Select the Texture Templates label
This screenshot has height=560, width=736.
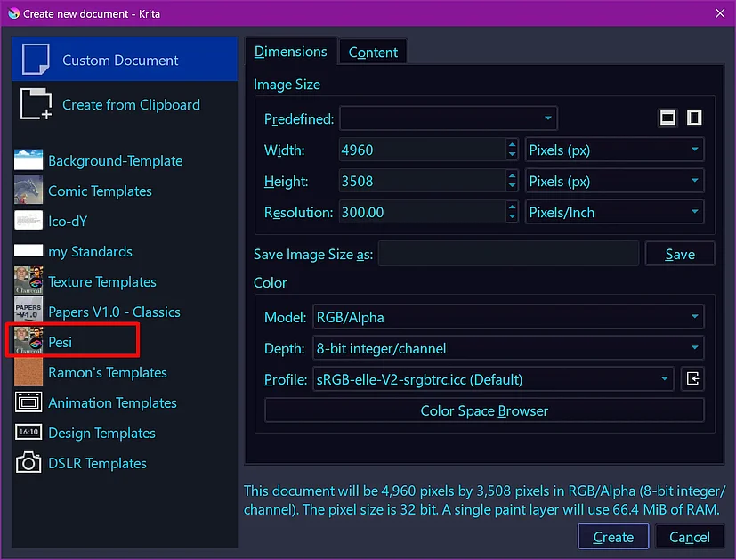click(x=102, y=281)
